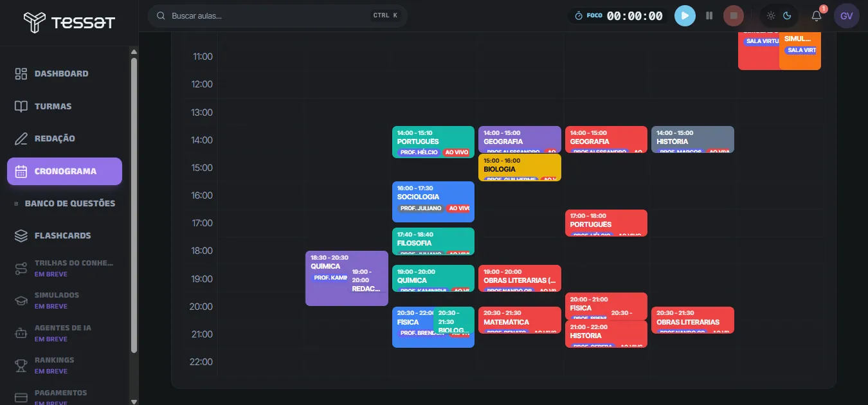Open the História 21:00 - 22:00 class
This screenshot has height=405, width=868.
606,334
